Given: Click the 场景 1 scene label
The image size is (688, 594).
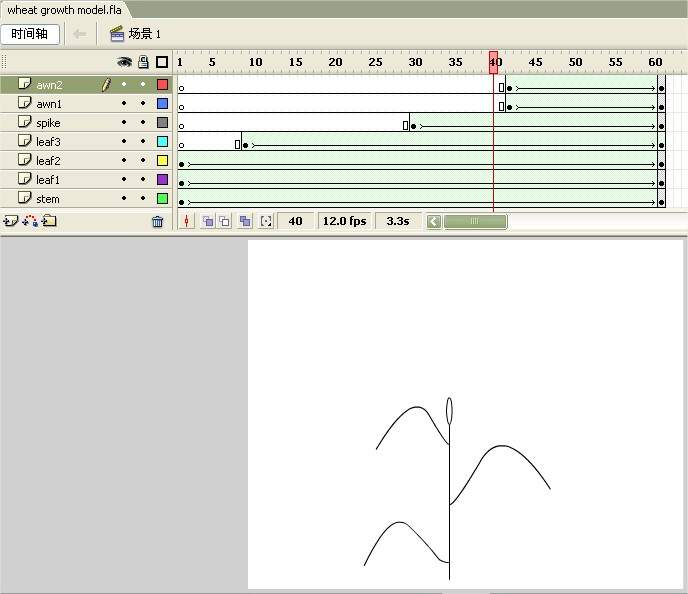Looking at the screenshot, I should coord(145,34).
